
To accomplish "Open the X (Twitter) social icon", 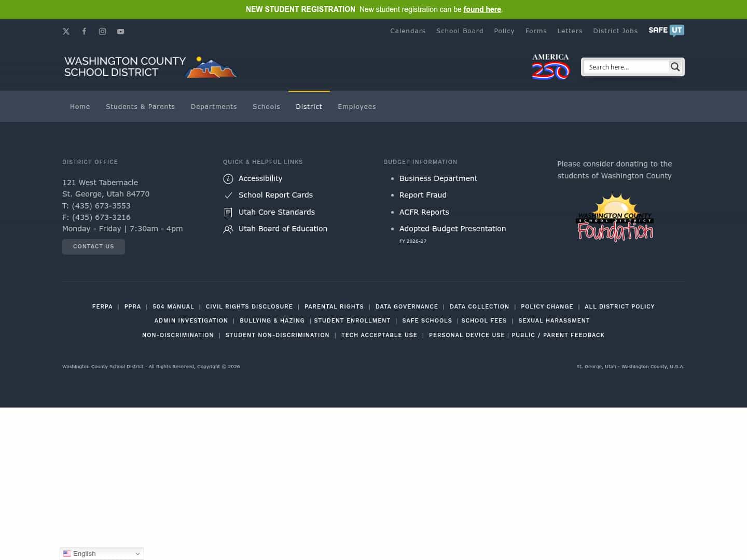I will pyautogui.click(x=66, y=31).
